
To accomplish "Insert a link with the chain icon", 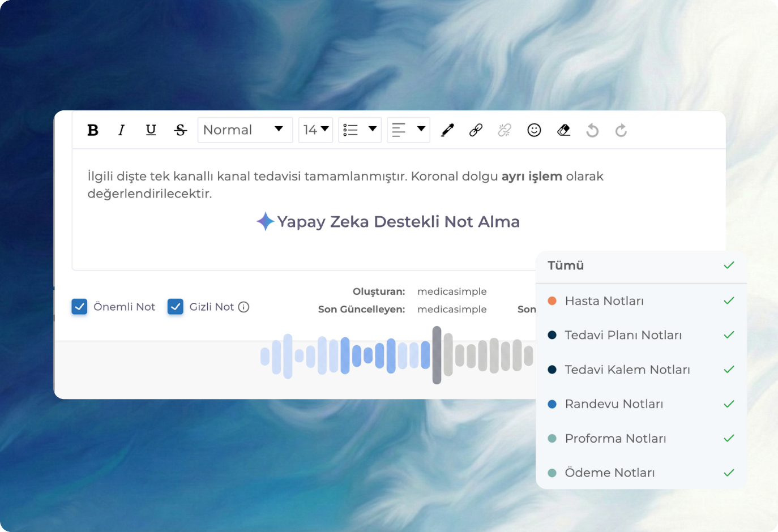I will [476, 130].
